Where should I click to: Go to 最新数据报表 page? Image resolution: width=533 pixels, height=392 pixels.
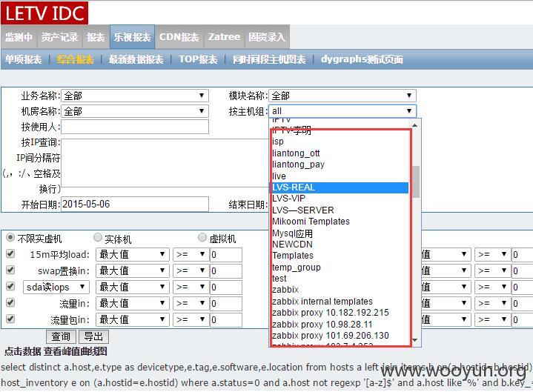click(136, 59)
